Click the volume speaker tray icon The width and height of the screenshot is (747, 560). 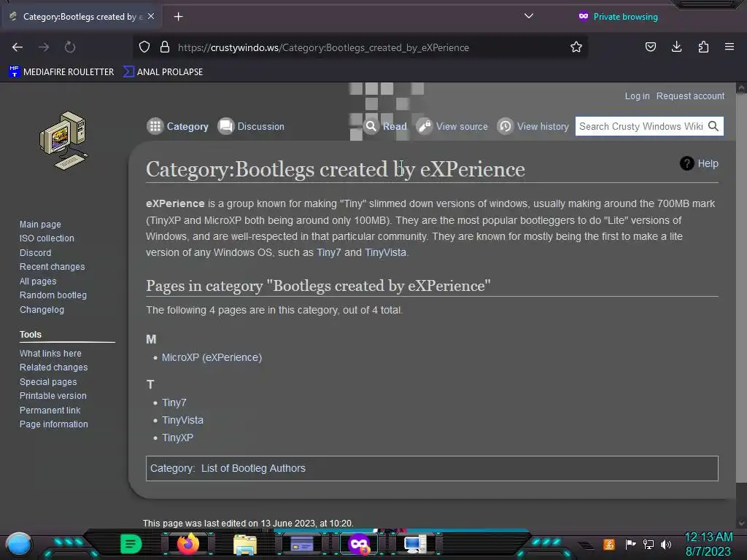point(666,544)
